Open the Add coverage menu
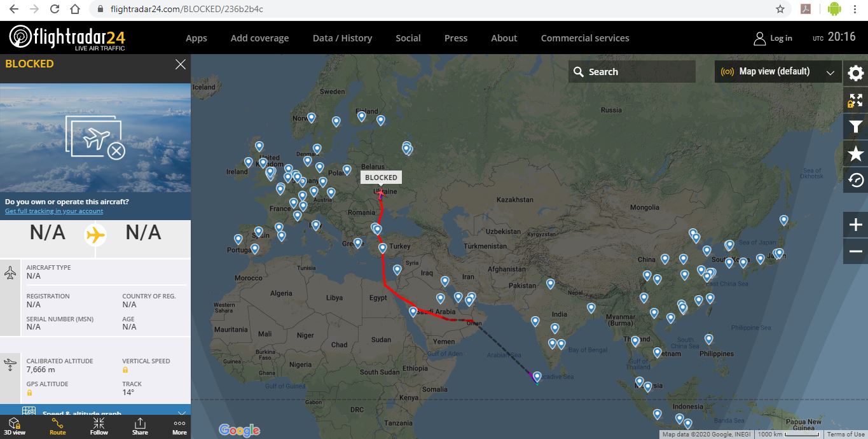The height and width of the screenshot is (439, 868). (x=259, y=38)
